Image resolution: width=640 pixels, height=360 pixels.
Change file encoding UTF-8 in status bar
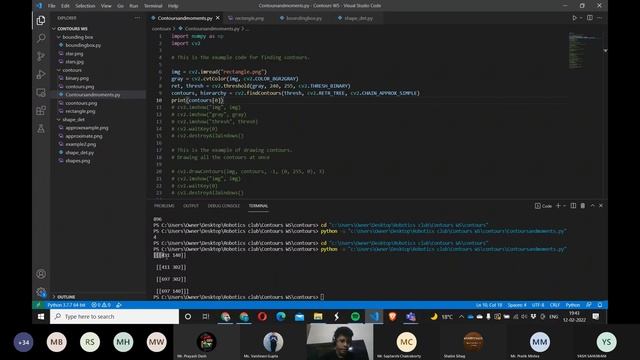click(x=538, y=305)
